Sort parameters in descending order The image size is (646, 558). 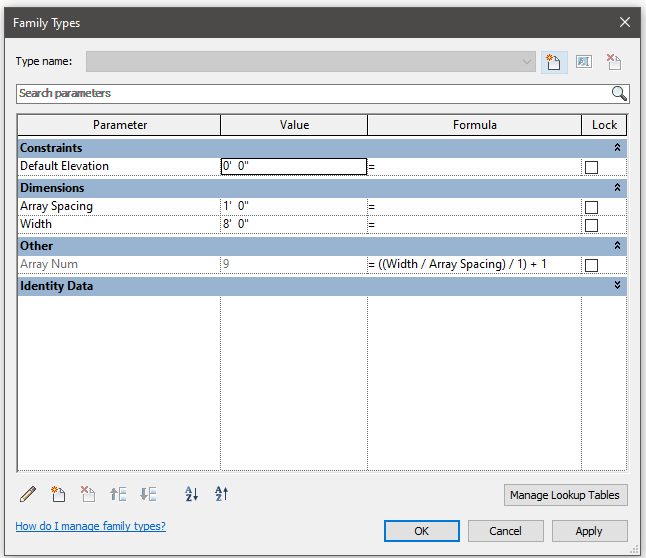click(x=222, y=494)
